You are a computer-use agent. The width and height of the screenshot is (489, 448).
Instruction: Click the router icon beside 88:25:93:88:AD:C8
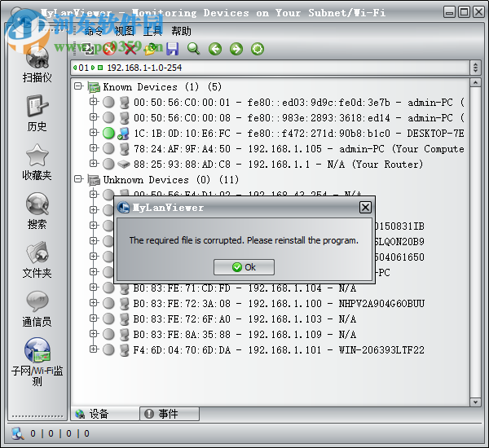(x=124, y=164)
